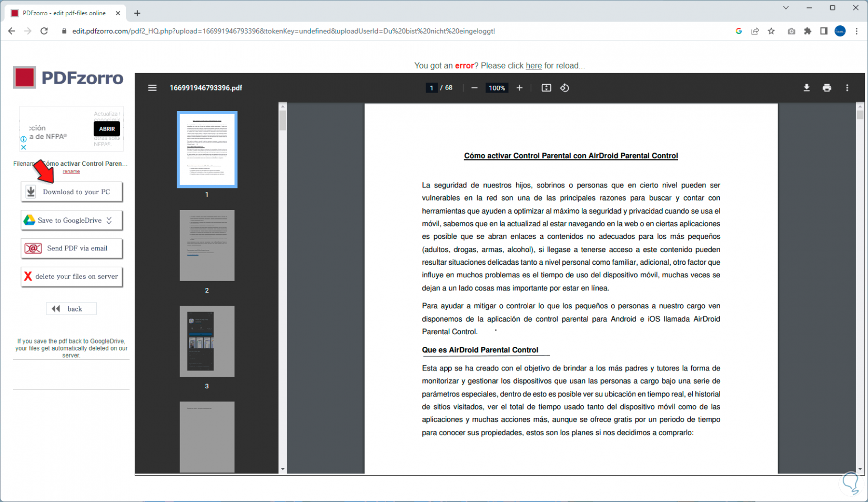
Task: Go forward in browser history
Action: pyautogui.click(x=28, y=31)
